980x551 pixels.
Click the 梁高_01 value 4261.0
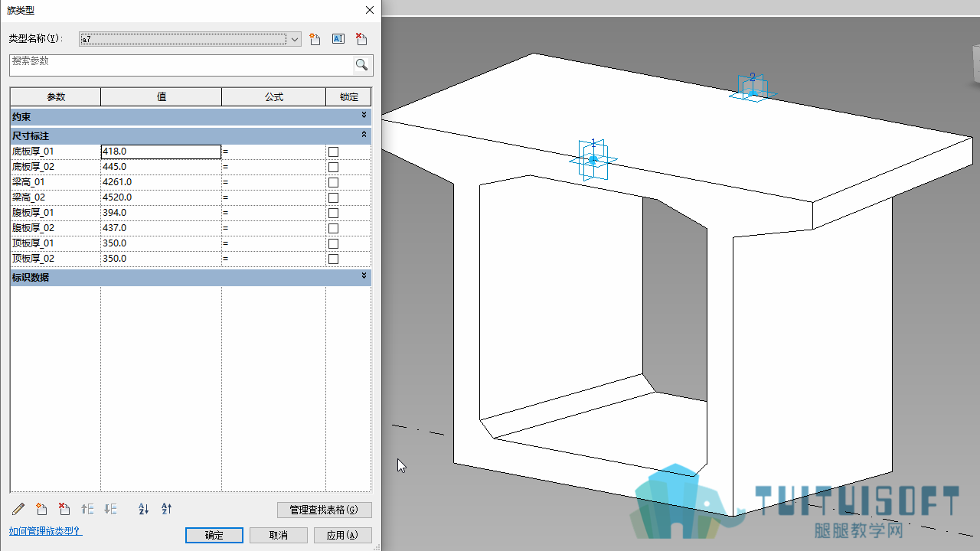point(161,182)
